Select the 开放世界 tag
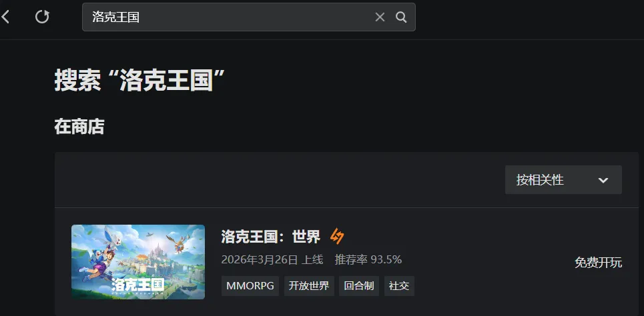Image resolution: width=644 pixels, height=316 pixels. 309,286
